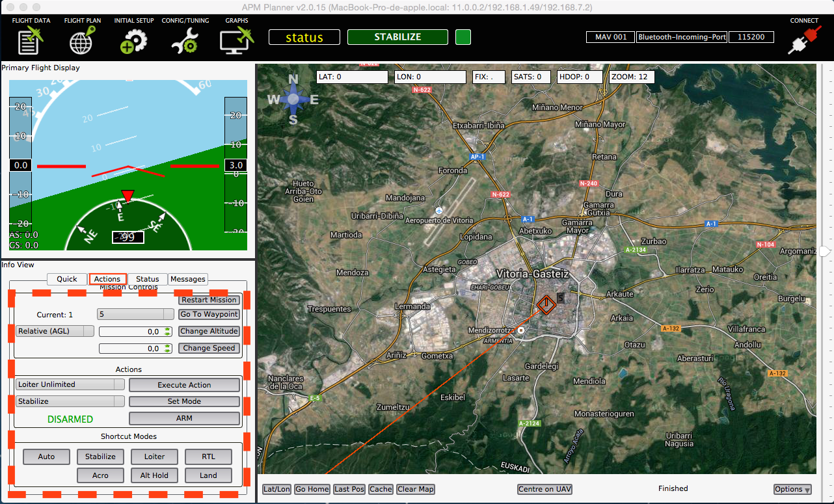834x504 pixels.
Task: Switch to the Quick tab
Action: tap(66, 279)
